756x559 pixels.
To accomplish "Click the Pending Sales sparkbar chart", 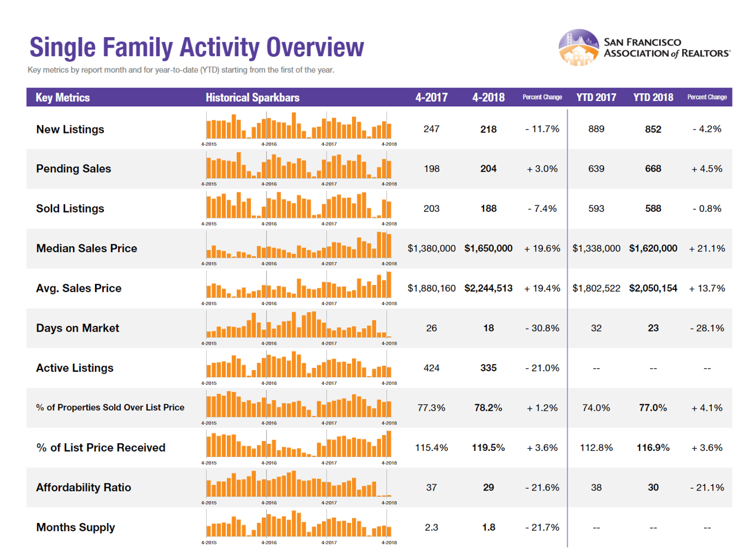I will point(299,166).
